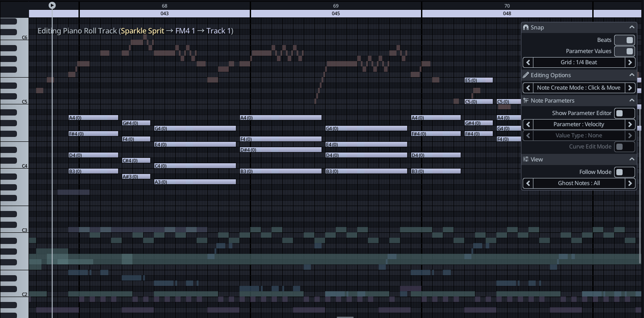Go to previous Grid snap value
644x318 pixels.
(528, 62)
